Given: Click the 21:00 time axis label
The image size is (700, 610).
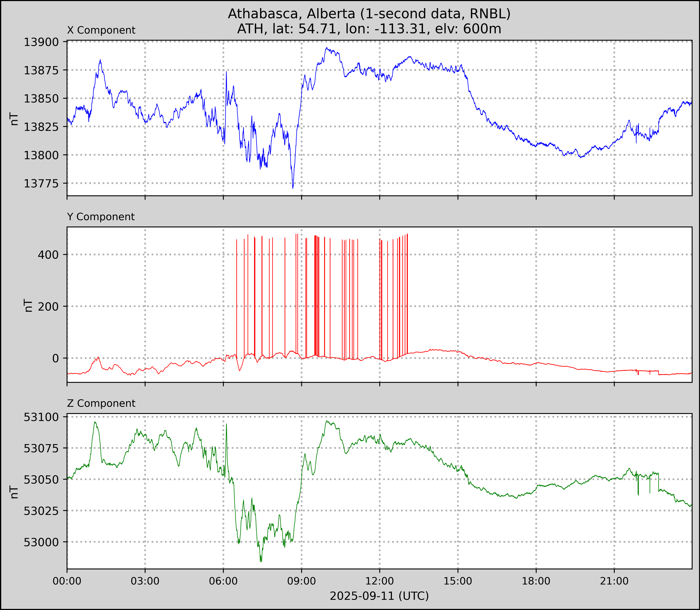Looking at the screenshot, I should coord(614,581).
